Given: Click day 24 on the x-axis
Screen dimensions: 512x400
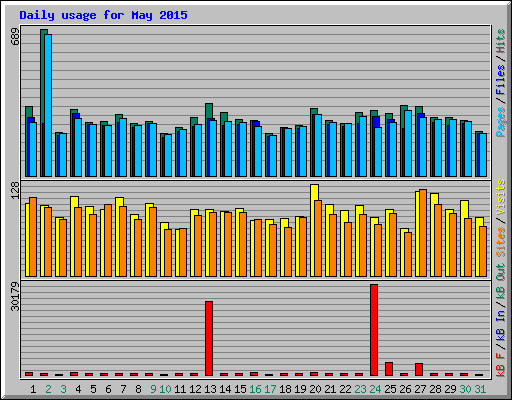Looking at the screenshot, I should pyautogui.click(x=375, y=389).
